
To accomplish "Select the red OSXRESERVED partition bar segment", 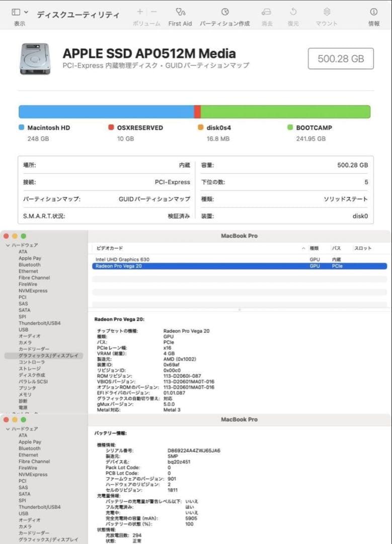I will 197,112.
